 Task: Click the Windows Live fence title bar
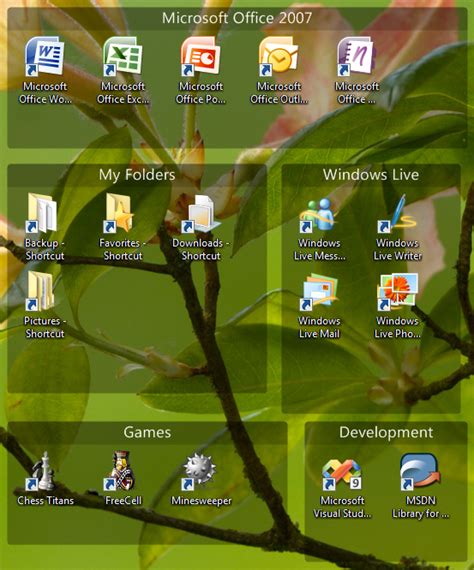pyautogui.click(x=371, y=175)
